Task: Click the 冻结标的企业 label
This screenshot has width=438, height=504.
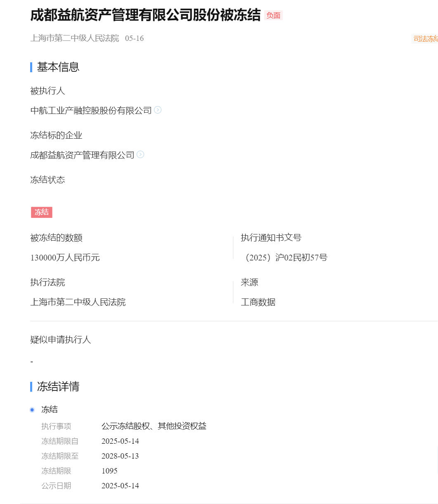Action: pos(57,135)
